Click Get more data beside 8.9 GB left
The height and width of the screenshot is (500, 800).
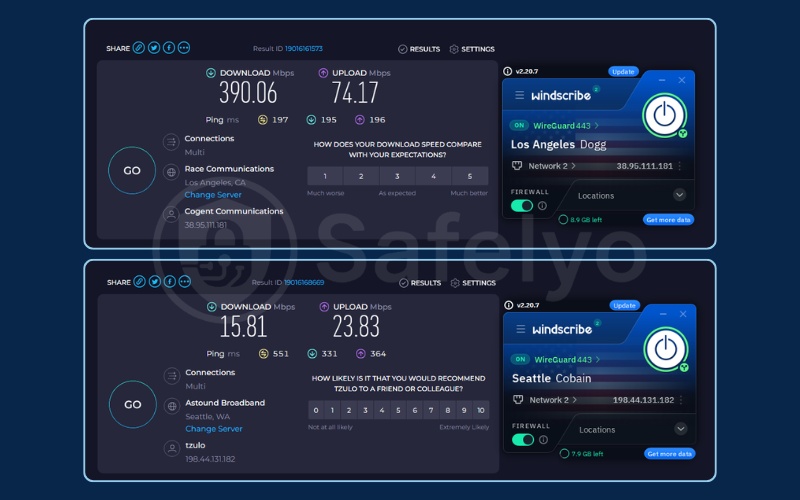[x=668, y=220]
